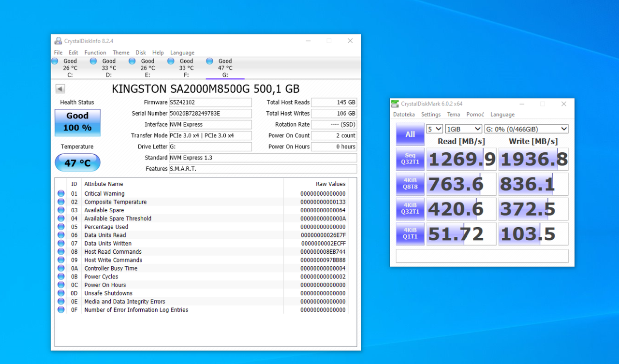Click the Seq Q32T1 write result 1936.8
619x364 pixels.
pos(533,159)
